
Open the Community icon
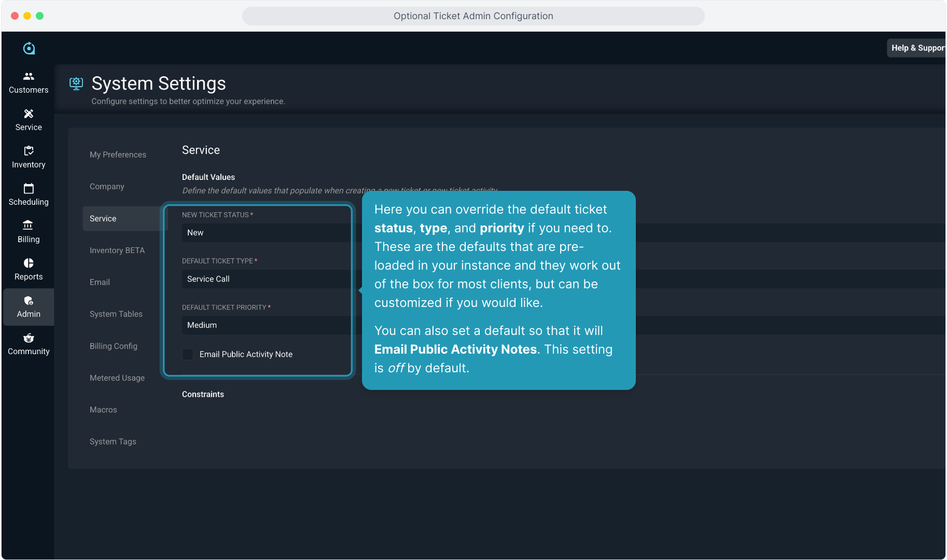pos(29,338)
